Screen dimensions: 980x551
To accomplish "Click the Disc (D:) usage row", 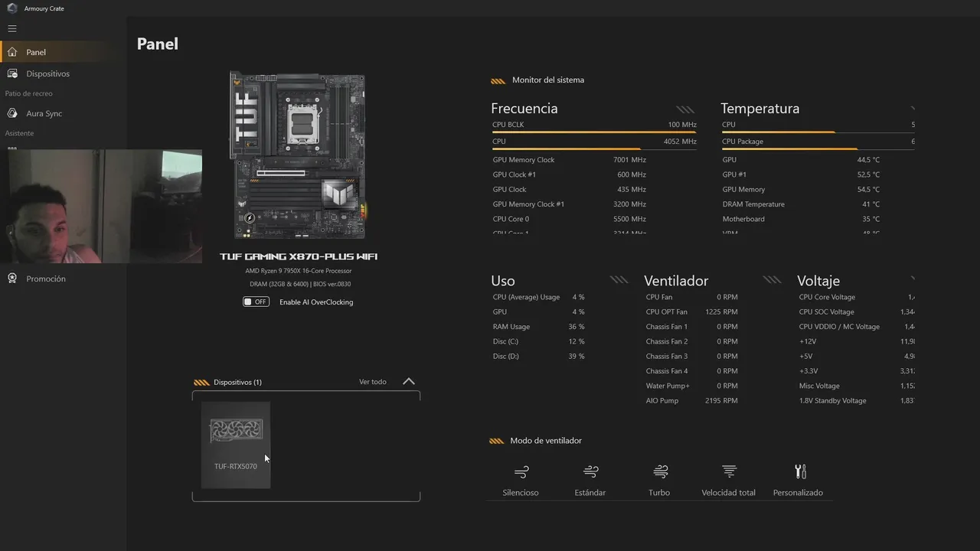I will pyautogui.click(x=539, y=356).
